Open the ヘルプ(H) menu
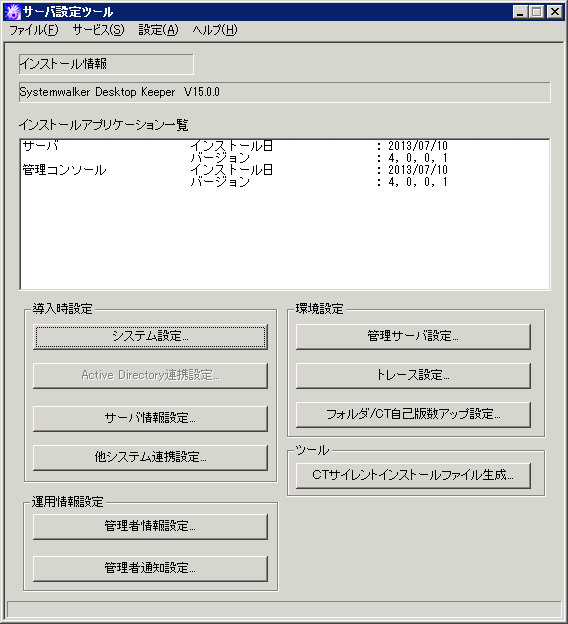The width and height of the screenshot is (568, 624). (215, 30)
